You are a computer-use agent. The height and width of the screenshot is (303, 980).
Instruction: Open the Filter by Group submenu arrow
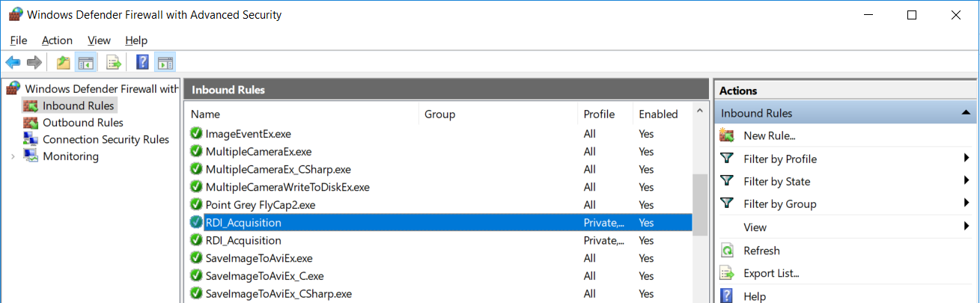click(967, 203)
